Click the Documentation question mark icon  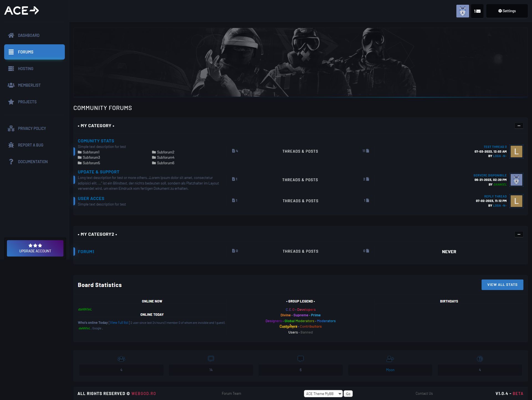point(11,162)
